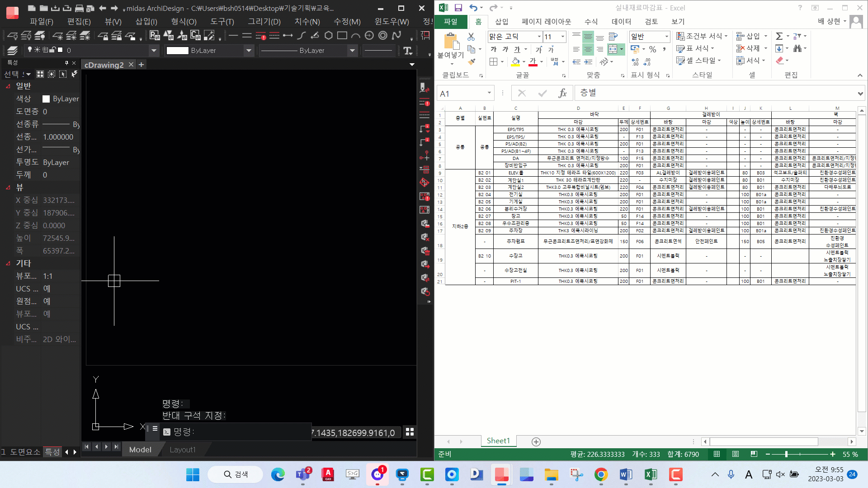Click the Wrap Text icon in alignment group

pos(613,37)
